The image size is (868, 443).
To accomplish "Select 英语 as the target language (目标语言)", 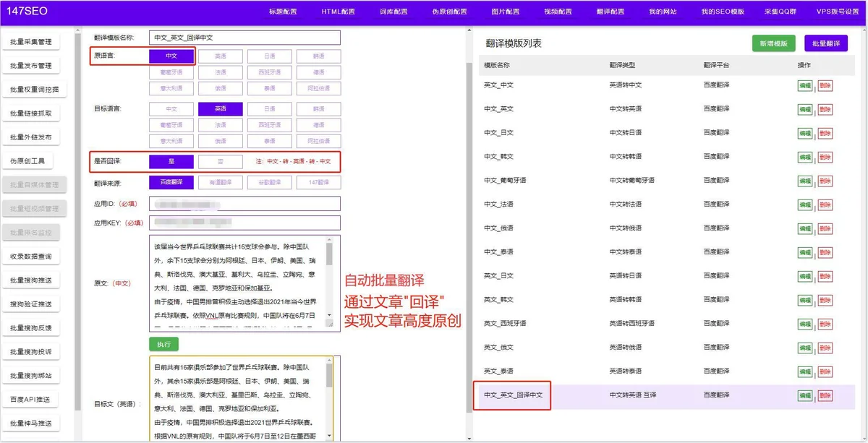I will point(221,109).
